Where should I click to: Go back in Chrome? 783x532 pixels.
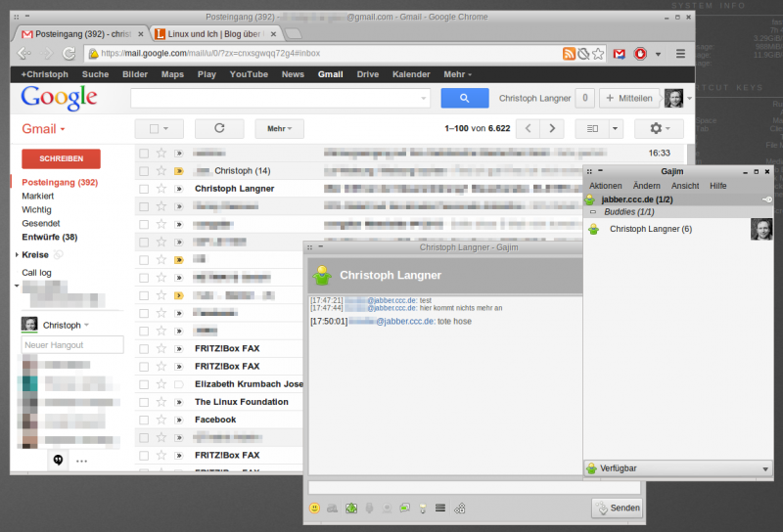(x=23, y=53)
